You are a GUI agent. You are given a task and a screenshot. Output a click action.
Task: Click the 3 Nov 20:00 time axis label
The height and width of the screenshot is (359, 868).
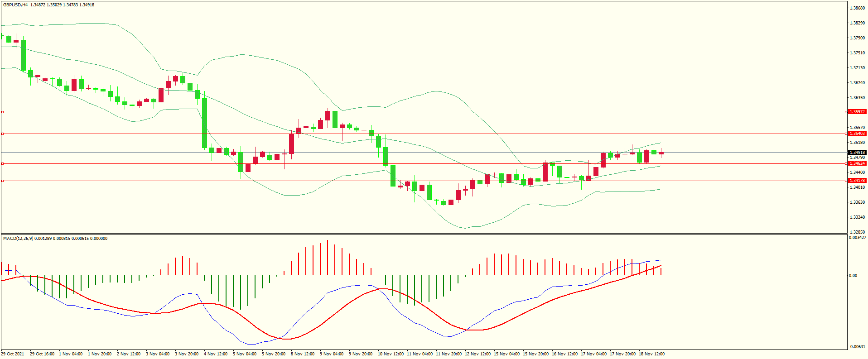coord(187,354)
